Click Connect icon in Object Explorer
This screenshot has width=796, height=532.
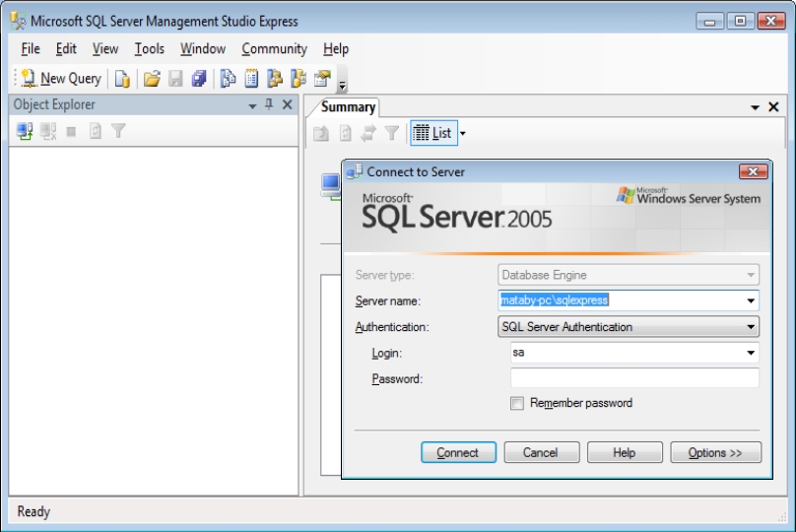tap(25, 131)
